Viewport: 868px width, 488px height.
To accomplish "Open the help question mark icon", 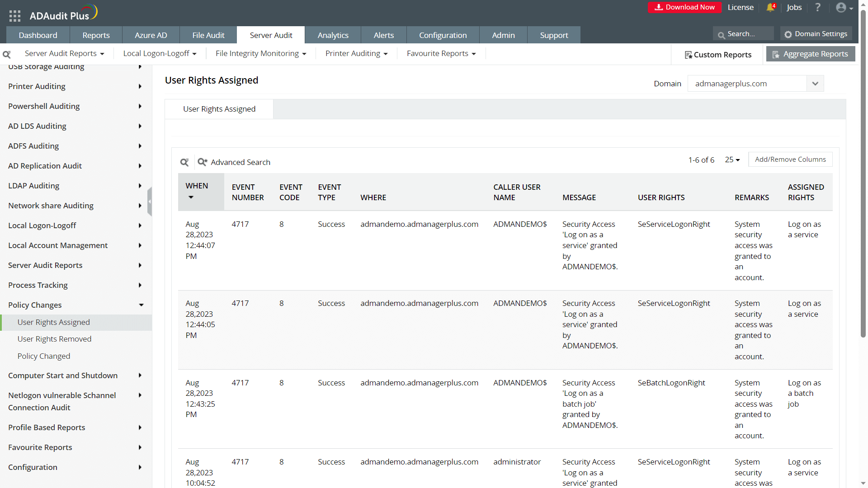I will pos(817,8).
